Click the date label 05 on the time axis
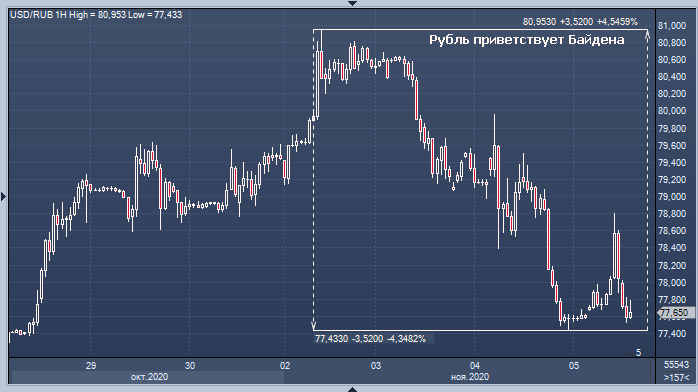 tap(574, 366)
